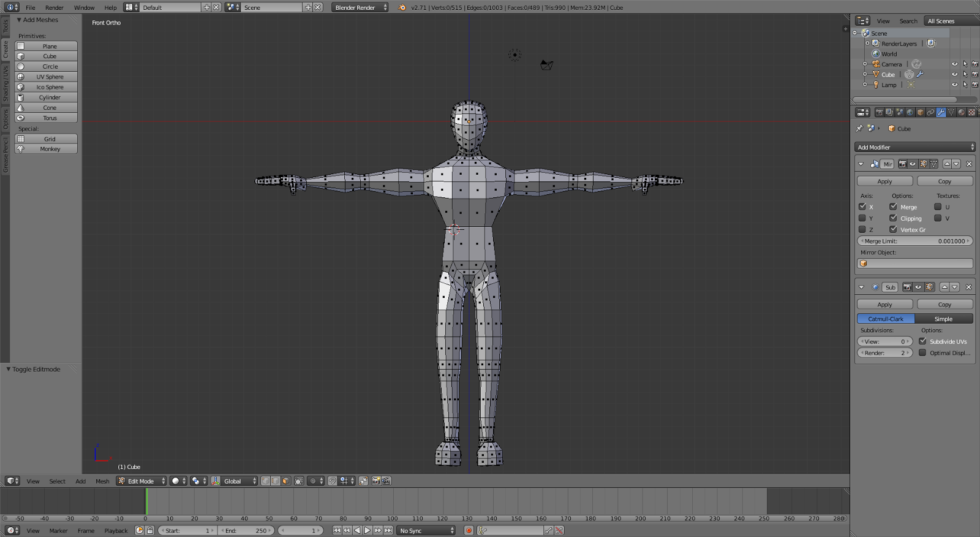Click the automatic keyframe record button
Viewport: 980px width, 537px height.
[469, 531]
